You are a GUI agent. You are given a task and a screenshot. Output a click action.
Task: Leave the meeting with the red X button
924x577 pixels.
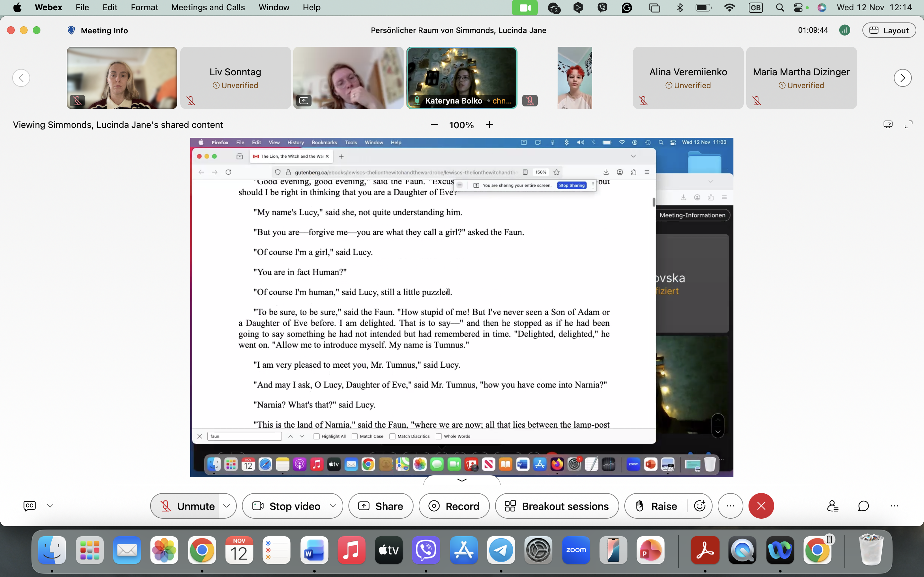[761, 506]
